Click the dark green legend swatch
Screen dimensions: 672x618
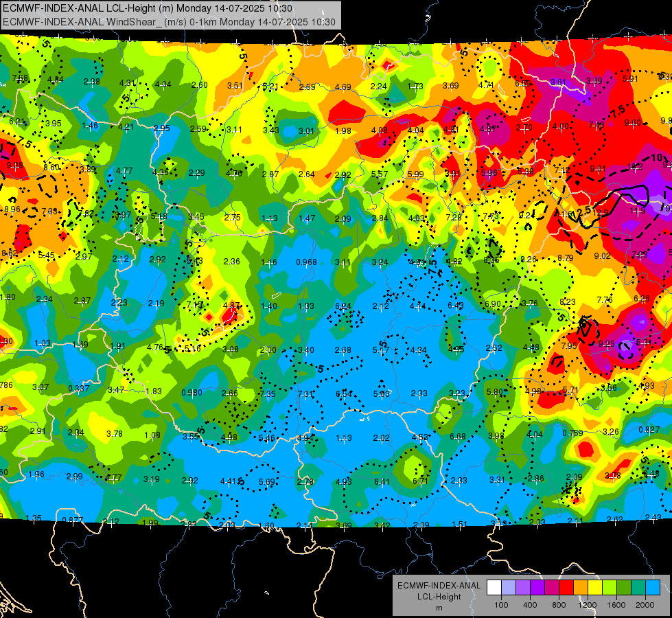(x=623, y=588)
